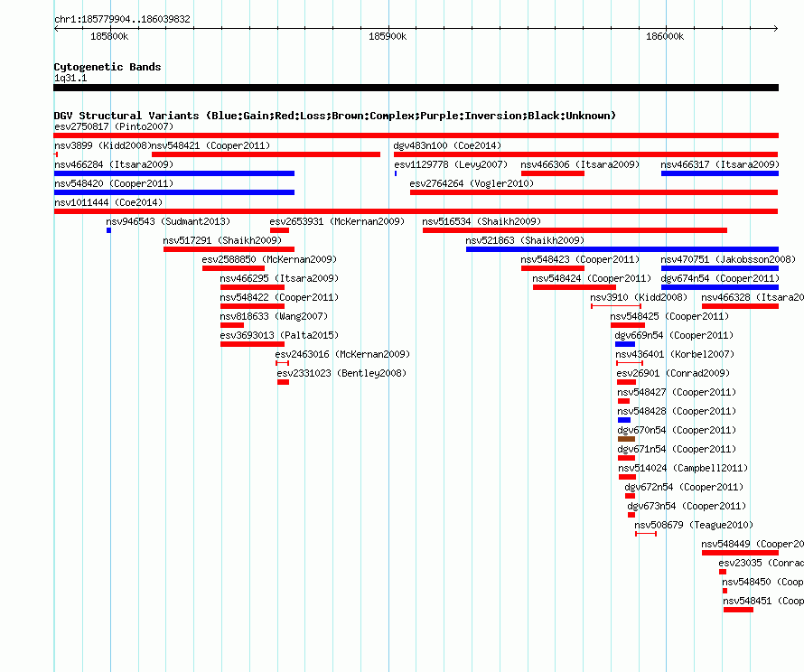
Task: Select esv2653931 (McKernan2009) label text
Action: point(337,221)
